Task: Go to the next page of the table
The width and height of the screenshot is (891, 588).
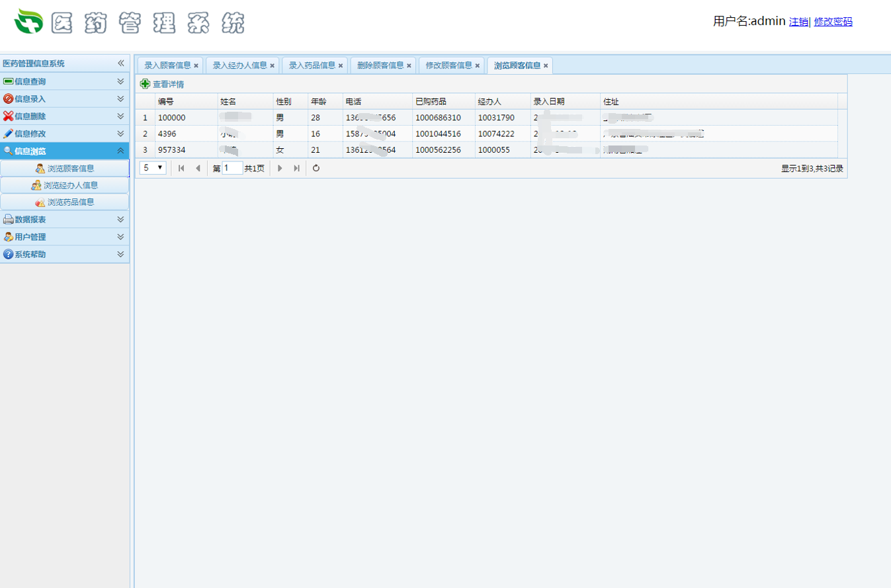Action: click(x=280, y=168)
